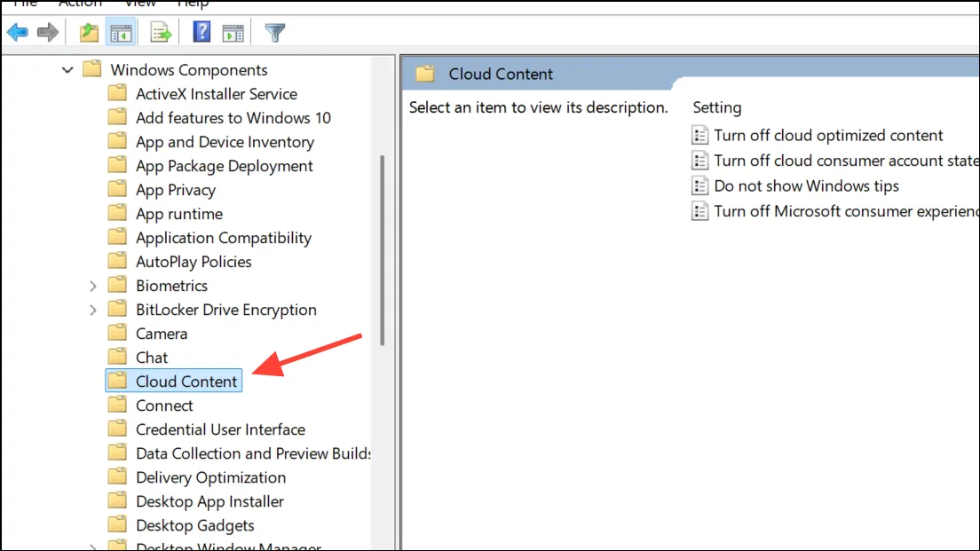The height and width of the screenshot is (551, 980).
Task: Select Desktop App Installer folder
Action: (x=210, y=501)
